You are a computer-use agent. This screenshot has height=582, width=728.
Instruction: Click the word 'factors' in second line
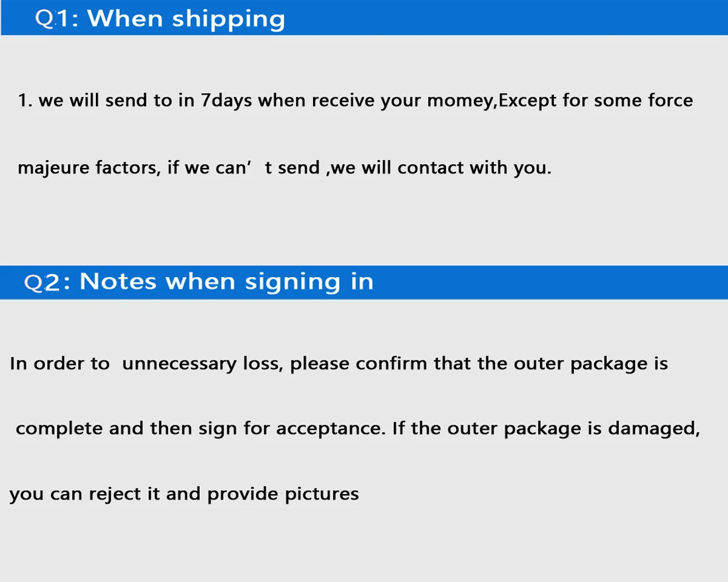[128, 167]
